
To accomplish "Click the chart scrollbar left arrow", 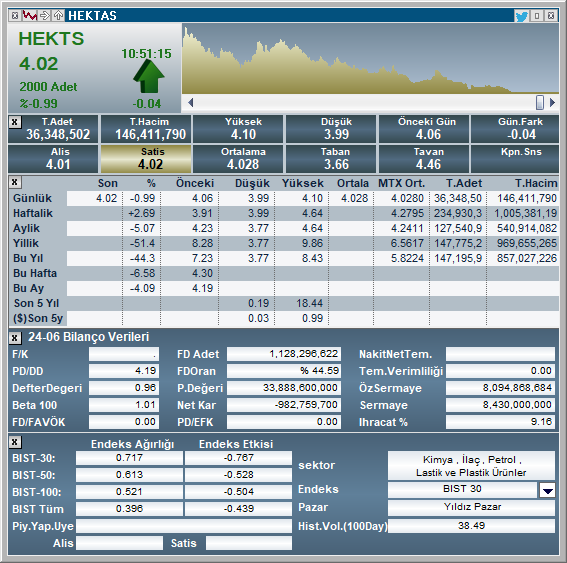I will (x=191, y=103).
